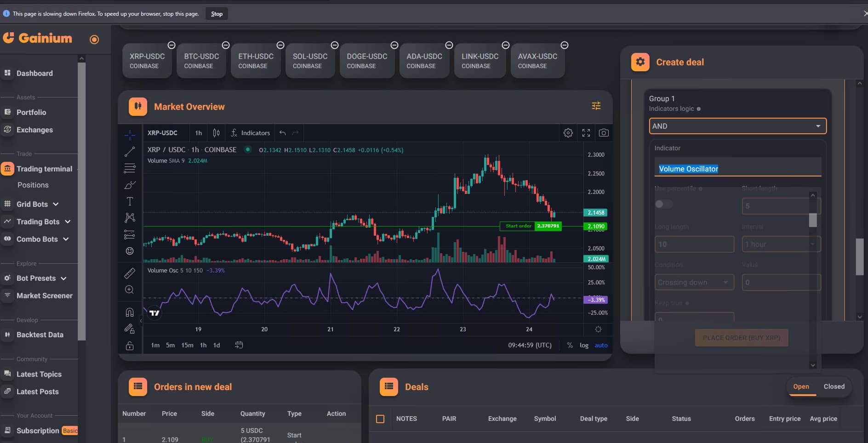This screenshot has width=868, height=443.
Task: Open the go to date calendar icon
Action: coord(239,345)
